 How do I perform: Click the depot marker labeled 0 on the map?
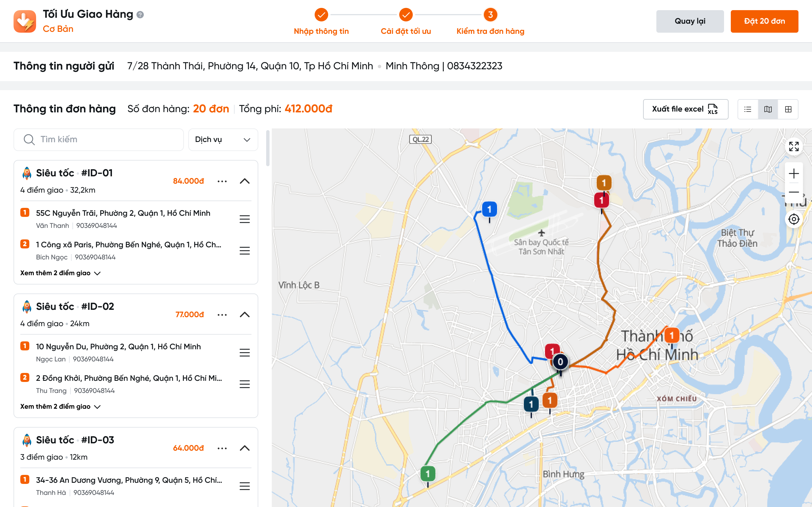coord(560,362)
